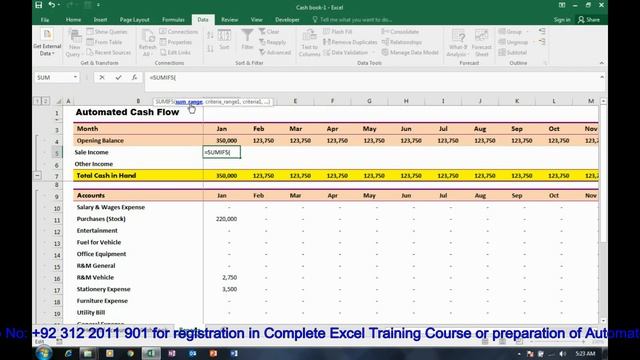640x360 pixels.
Task: Expand the formula bar
Action: click(x=602, y=77)
